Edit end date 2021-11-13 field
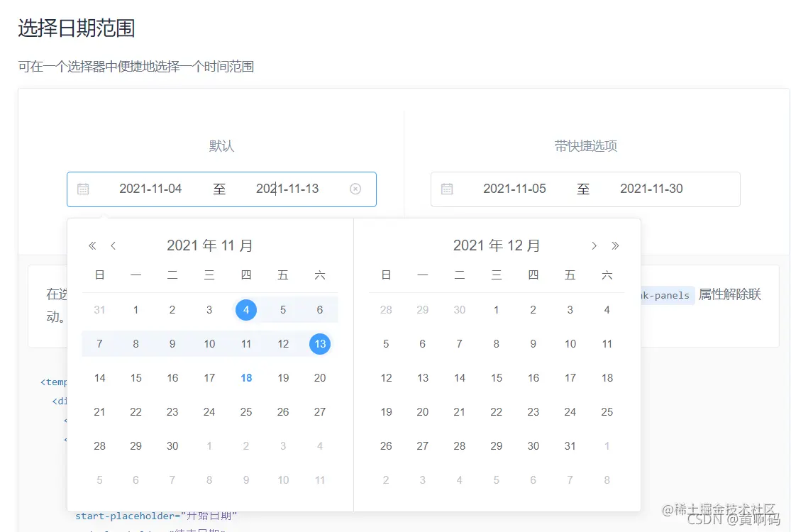The width and height of the screenshot is (791, 532). tap(287, 189)
